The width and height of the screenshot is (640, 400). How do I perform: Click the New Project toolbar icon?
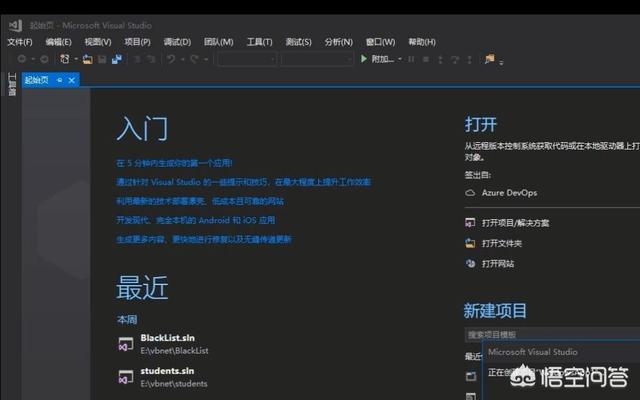tap(64, 59)
